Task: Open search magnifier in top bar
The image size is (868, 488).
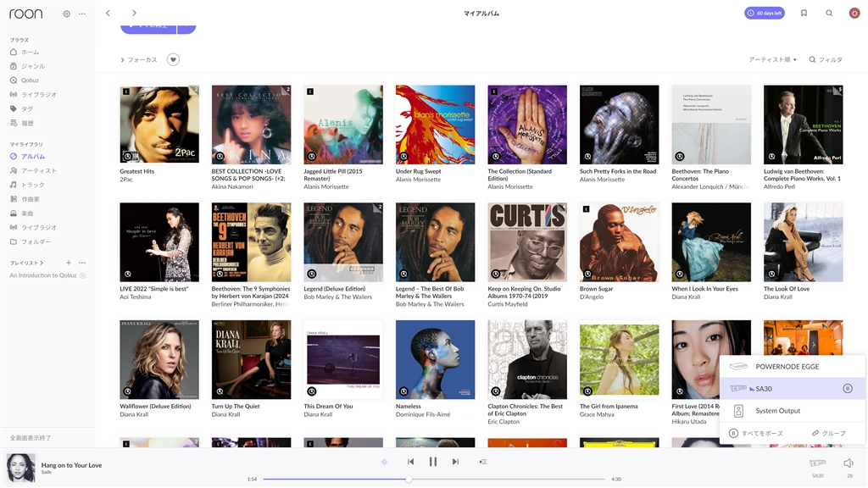Action: click(x=829, y=14)
